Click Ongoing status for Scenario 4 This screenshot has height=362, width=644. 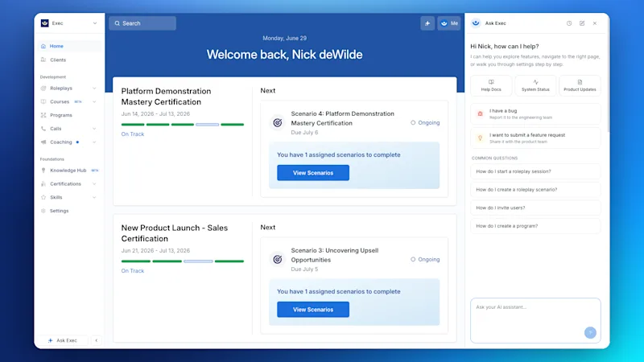pos(425,123)
